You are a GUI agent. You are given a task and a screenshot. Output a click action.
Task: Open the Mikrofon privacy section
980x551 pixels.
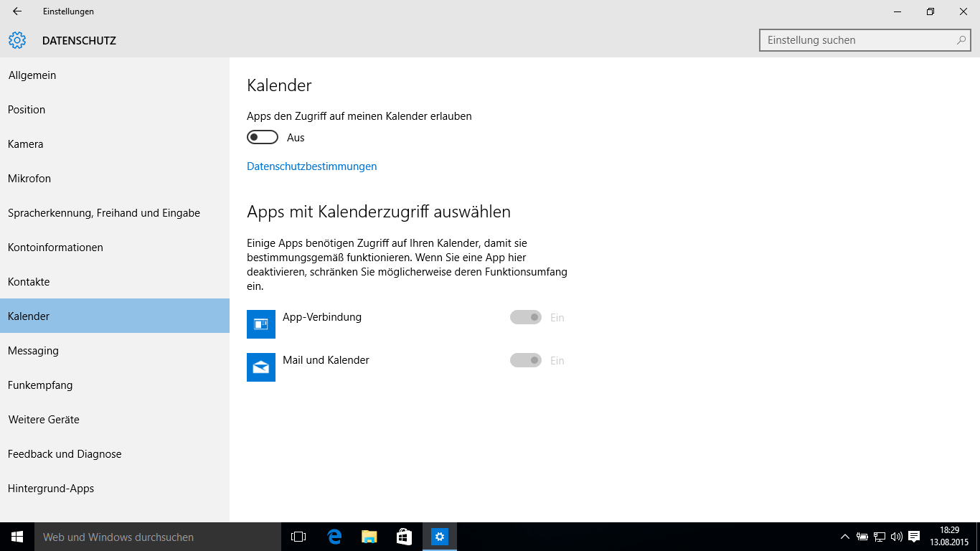pos(29,179)
